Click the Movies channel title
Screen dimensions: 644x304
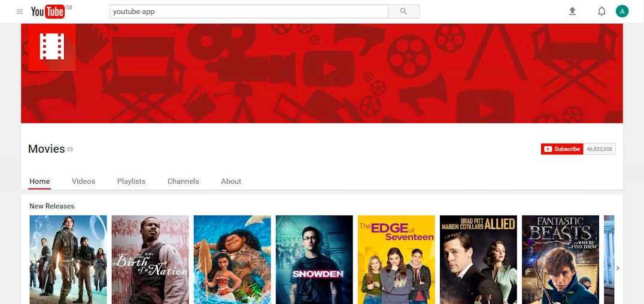[x=47, y=149]
